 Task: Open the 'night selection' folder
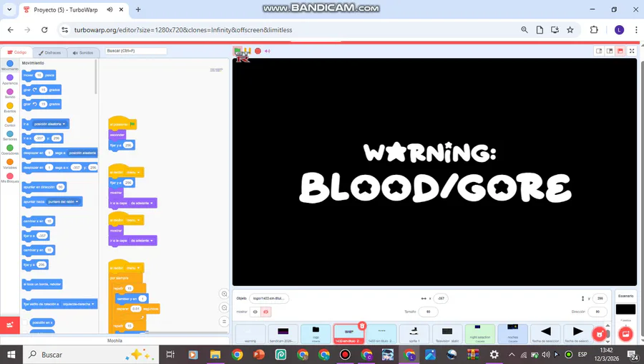(x=480, y=334)
